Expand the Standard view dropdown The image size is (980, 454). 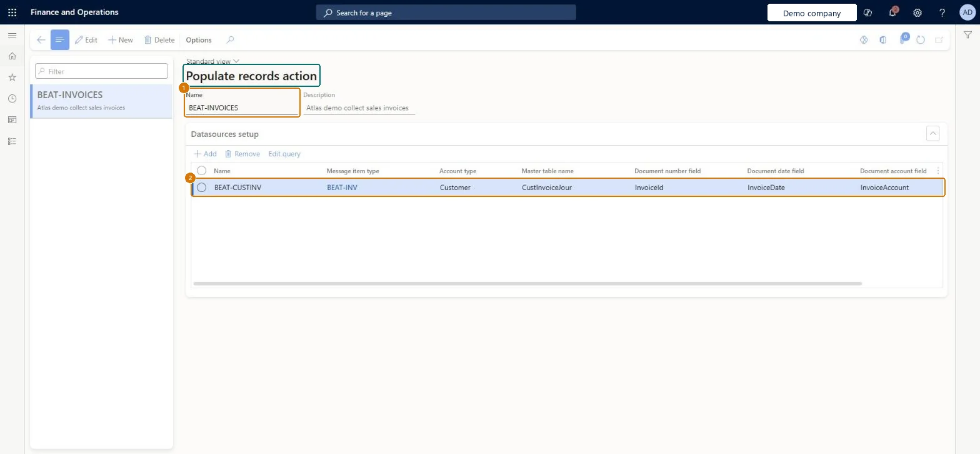[213, 61]
